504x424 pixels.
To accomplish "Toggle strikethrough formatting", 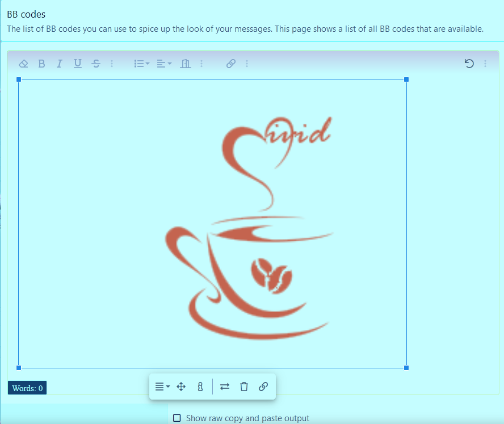I will click(96, 64).
